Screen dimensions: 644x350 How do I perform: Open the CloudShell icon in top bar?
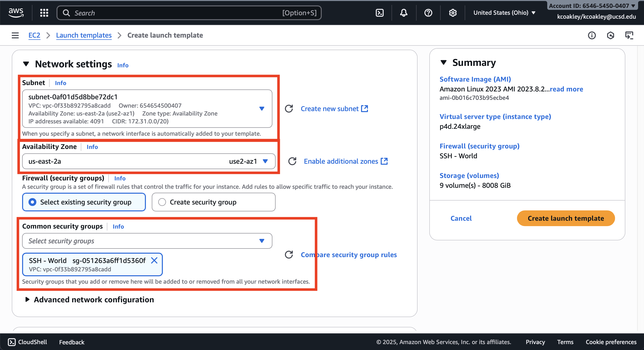pyautogui.click(x=379, y=13)
